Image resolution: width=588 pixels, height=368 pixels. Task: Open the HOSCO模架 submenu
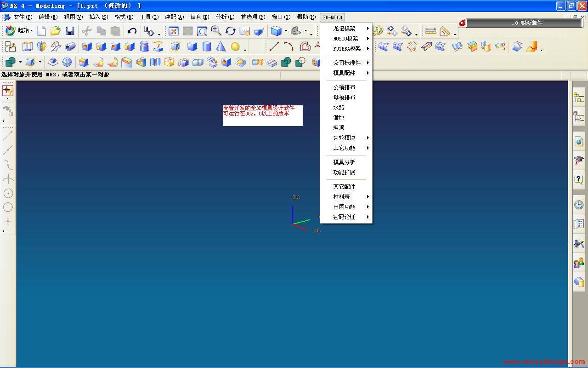pyautogui.click(x=346, y=39)
